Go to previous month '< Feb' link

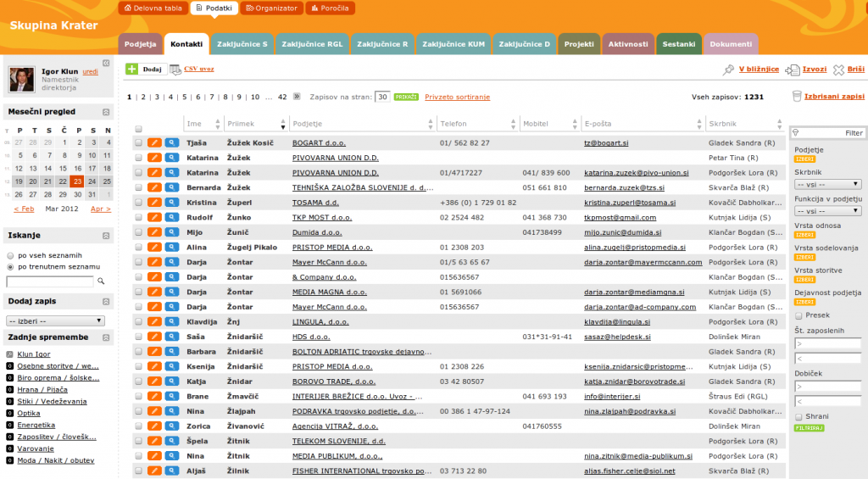24,209
